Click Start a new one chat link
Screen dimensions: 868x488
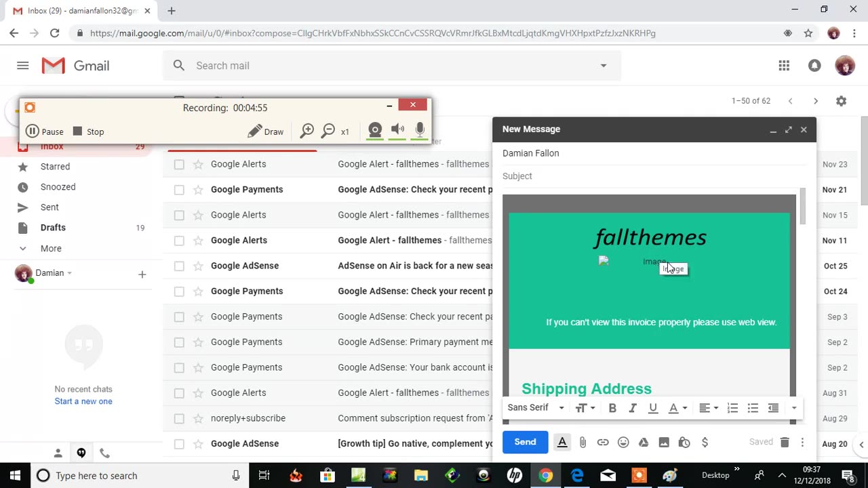(83, 401)
